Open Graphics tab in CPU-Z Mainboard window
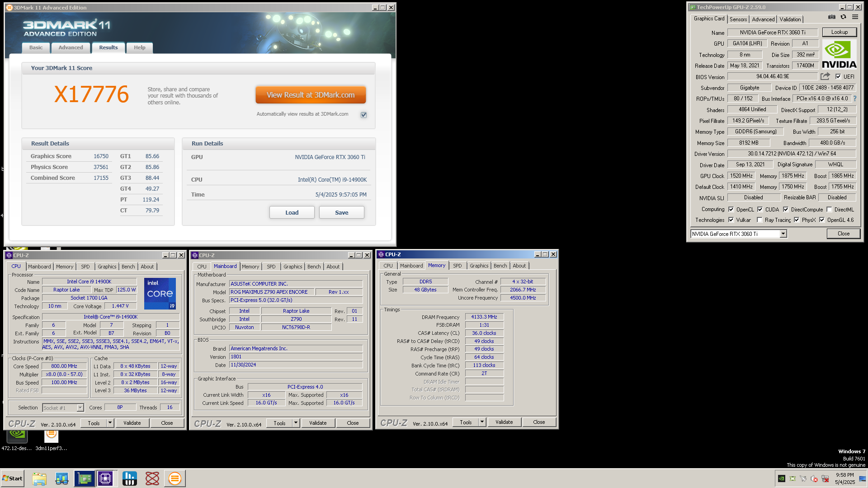Viewport: 868px width, 488px height. click(292, 267)
